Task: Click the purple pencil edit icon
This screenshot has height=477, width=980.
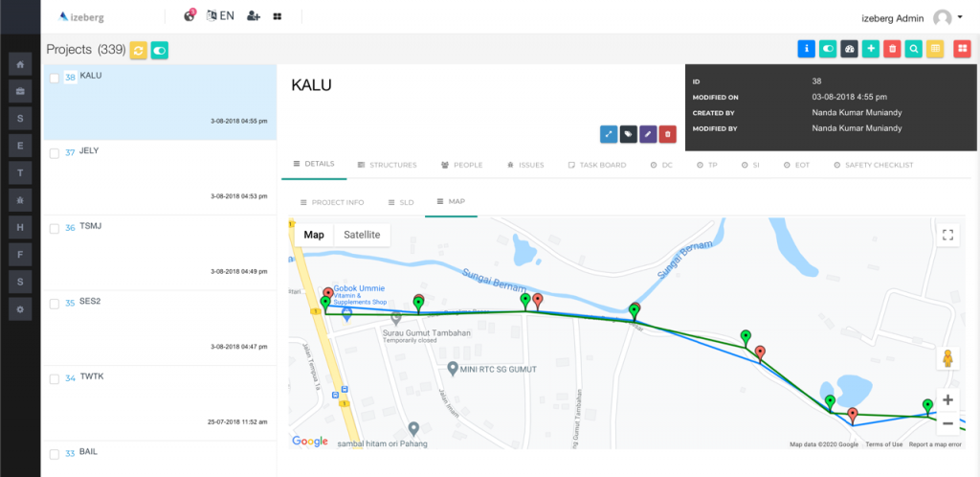Action: 648,135
